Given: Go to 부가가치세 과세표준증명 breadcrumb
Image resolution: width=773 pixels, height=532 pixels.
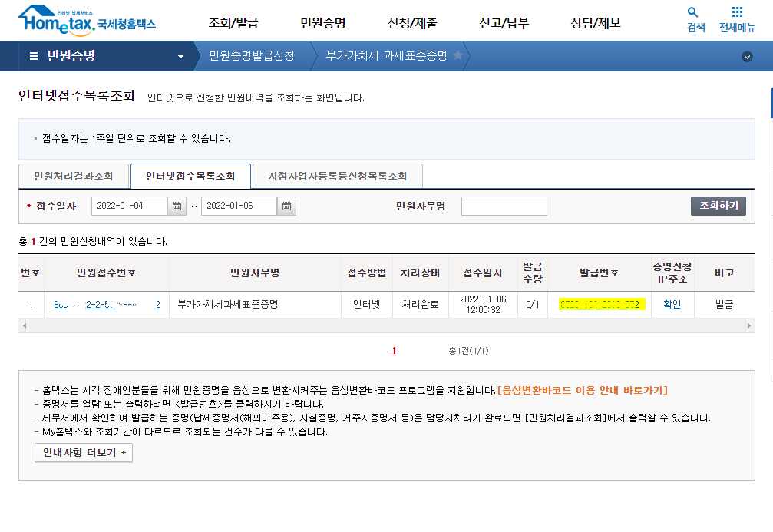Looking at the screenshot, I should tap(387, 56).
